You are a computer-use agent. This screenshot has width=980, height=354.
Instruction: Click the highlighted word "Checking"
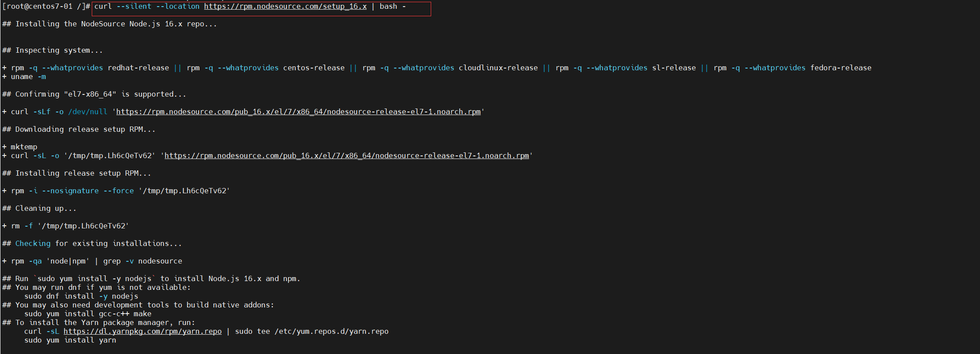click(33, 244)
